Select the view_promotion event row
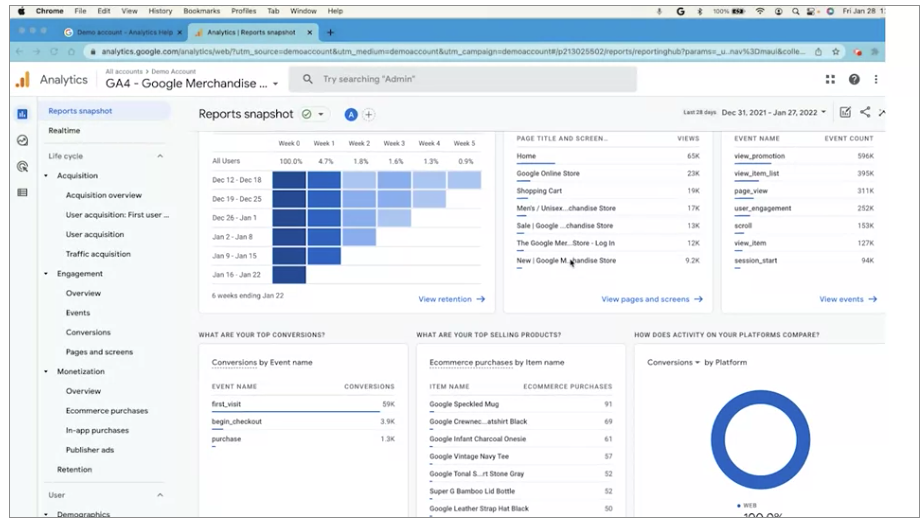 point(804,156)
